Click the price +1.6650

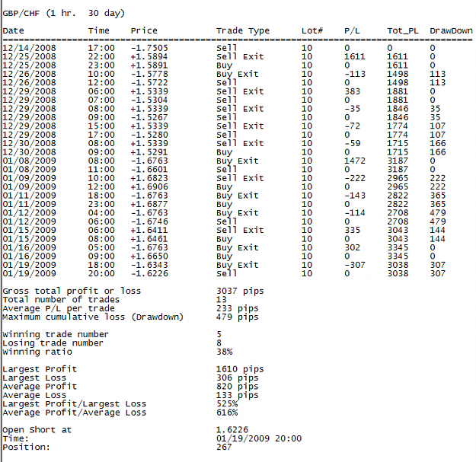[x=149, y=256]
